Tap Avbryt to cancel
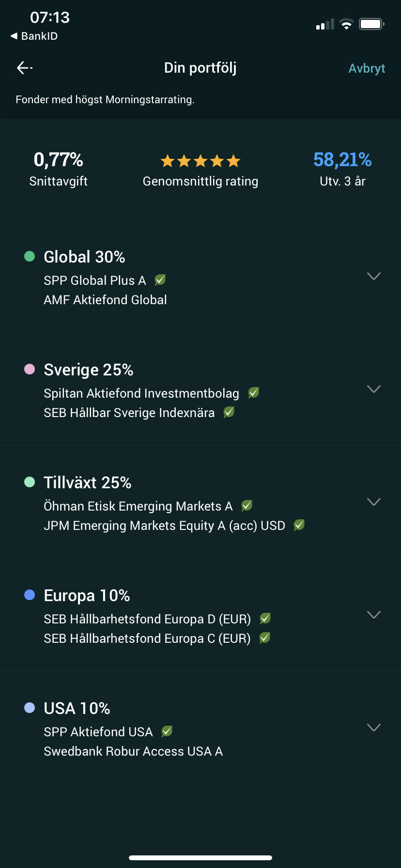The width and height of the screenshot is (401, 868). pyautogui.click(x=367, y=68)
